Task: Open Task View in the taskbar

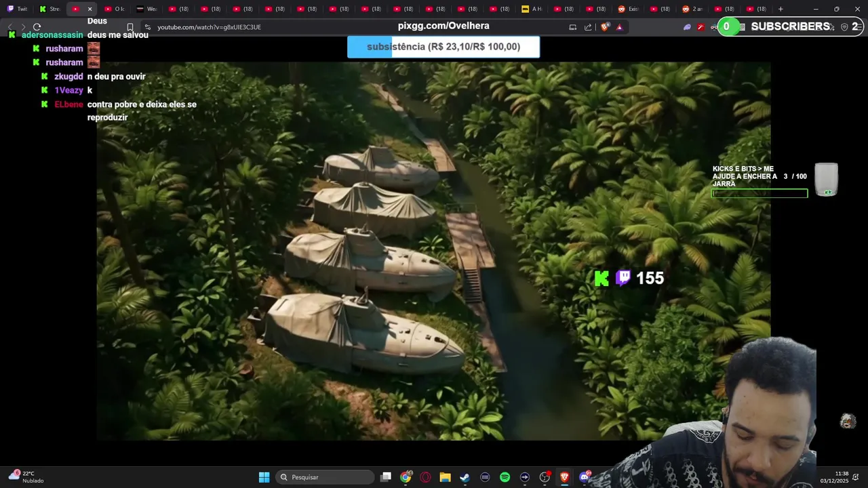Action: (386, 477)
